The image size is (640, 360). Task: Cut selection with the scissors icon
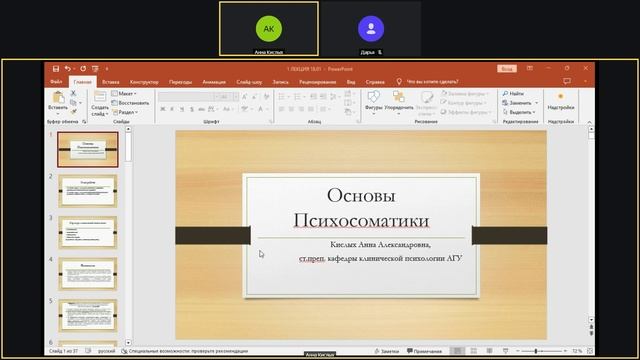point(73,93)
